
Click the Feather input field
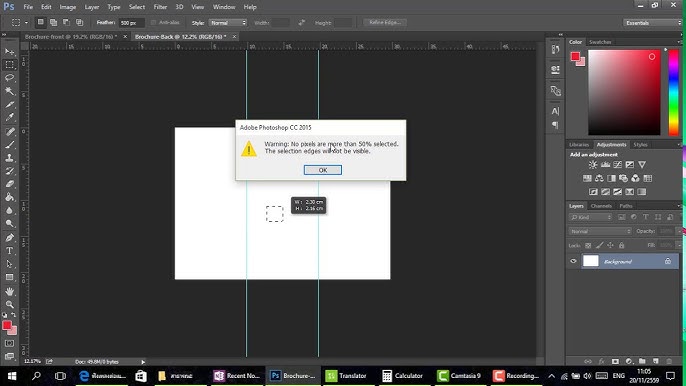131,23
